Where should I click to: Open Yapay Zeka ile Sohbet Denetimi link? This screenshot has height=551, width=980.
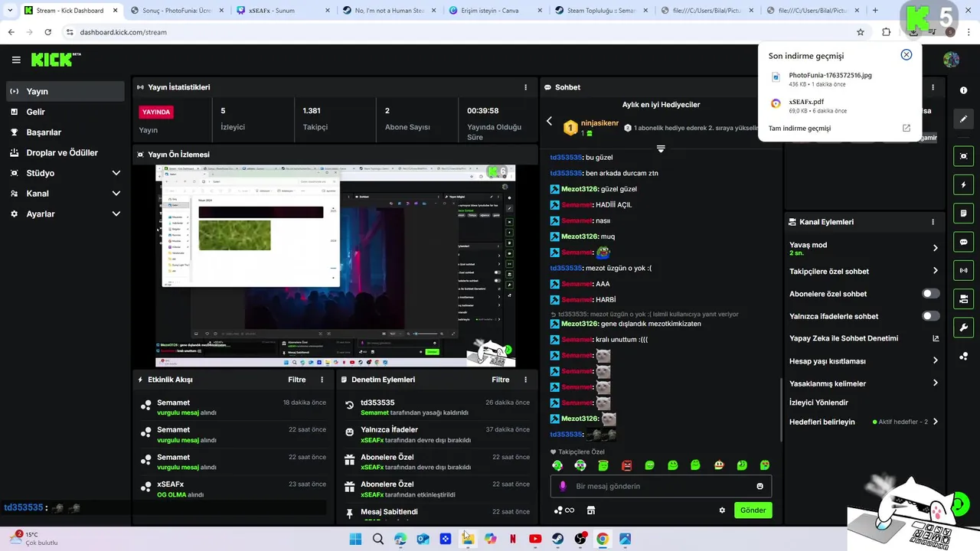pos(864,338)
